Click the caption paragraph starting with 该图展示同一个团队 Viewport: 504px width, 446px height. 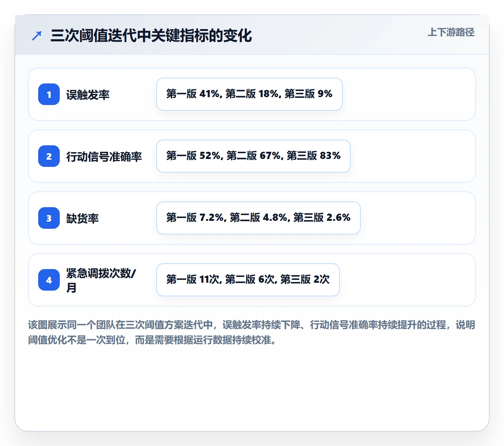(x=252, y=332)
